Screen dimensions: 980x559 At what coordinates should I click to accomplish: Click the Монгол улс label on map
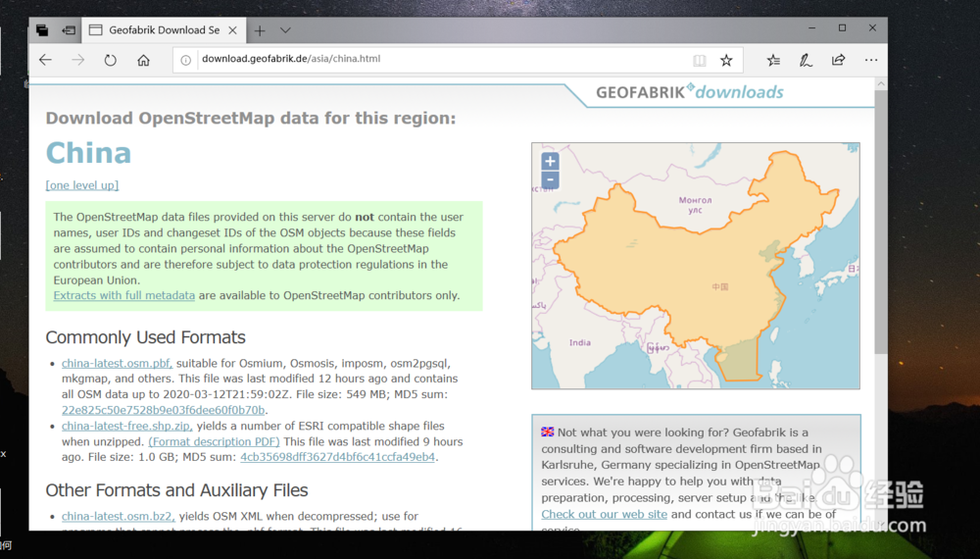pyautogui.click(x=695, y=205)
